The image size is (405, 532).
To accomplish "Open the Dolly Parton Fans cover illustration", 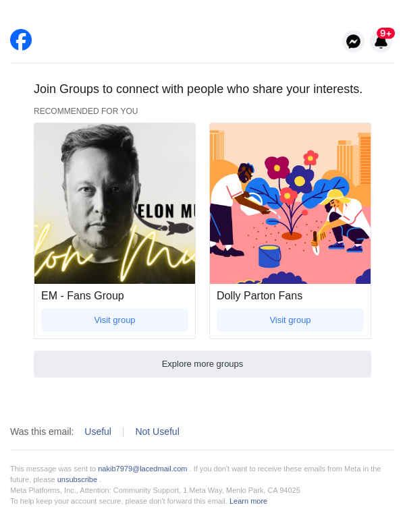I will pos(290,204).
